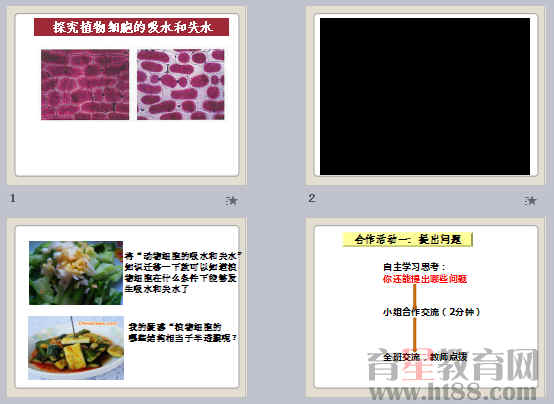The width and height of the screenshot is (554, 404).
Task: Click the red text 你还能提出哪些问题
Action: [425, 279]
